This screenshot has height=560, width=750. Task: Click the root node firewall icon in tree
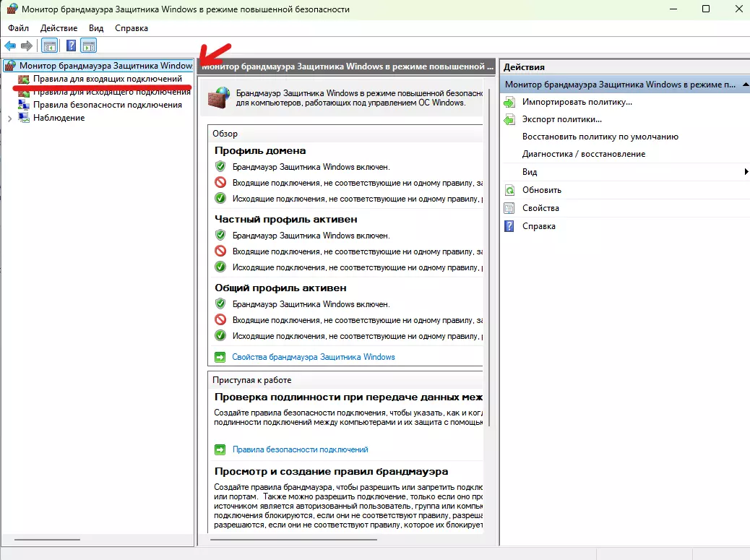10,66
